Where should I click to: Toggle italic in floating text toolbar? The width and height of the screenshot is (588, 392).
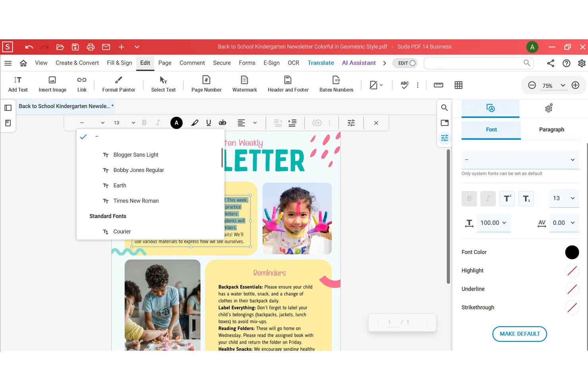158,123
